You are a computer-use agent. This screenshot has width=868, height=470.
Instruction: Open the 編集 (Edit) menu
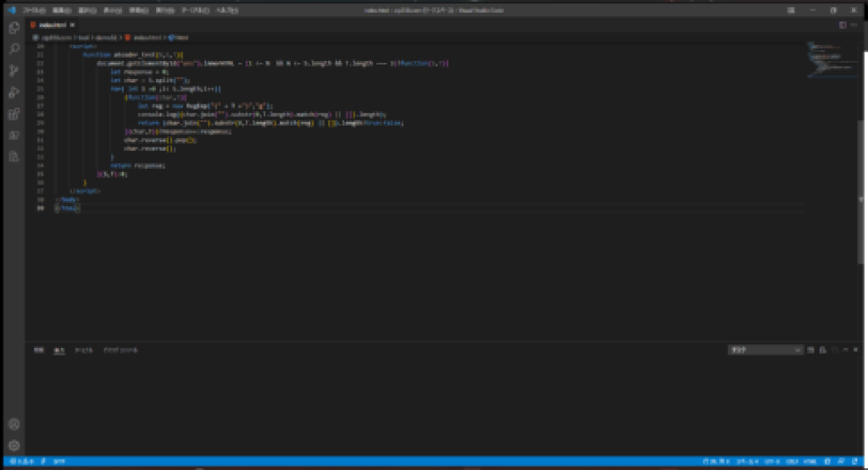tap(61, 10)
